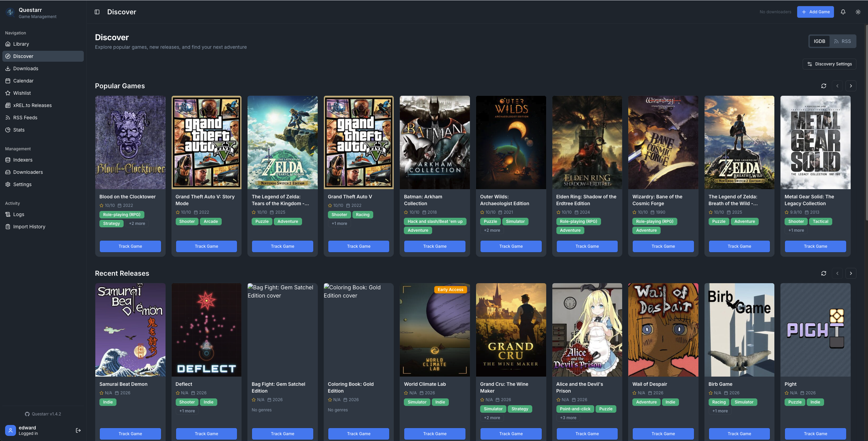Screen dimensions: 868x441
Task: Go to Downloaders management
Action: (x=43, y=172)
